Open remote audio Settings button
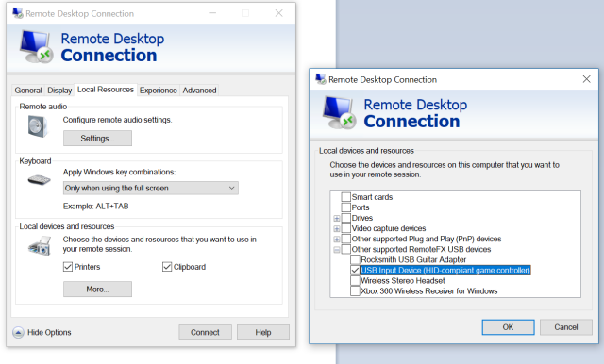604x364 pixels. [x=97, y=138]
